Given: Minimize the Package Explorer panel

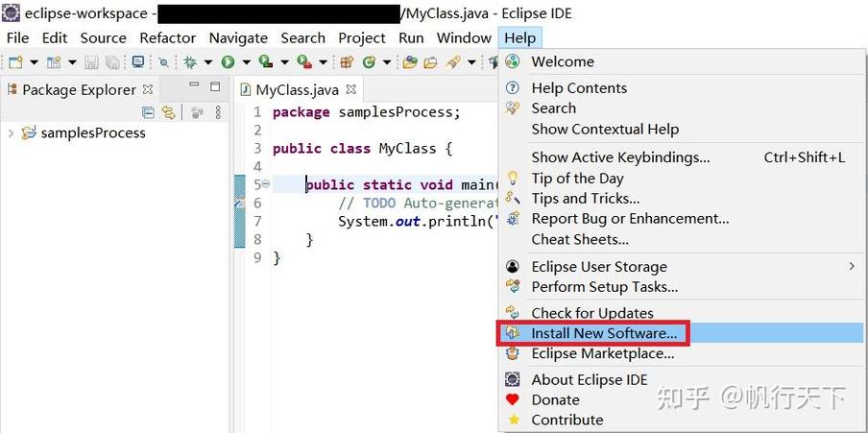Looking at the screenshot, I should coord(194,86).
